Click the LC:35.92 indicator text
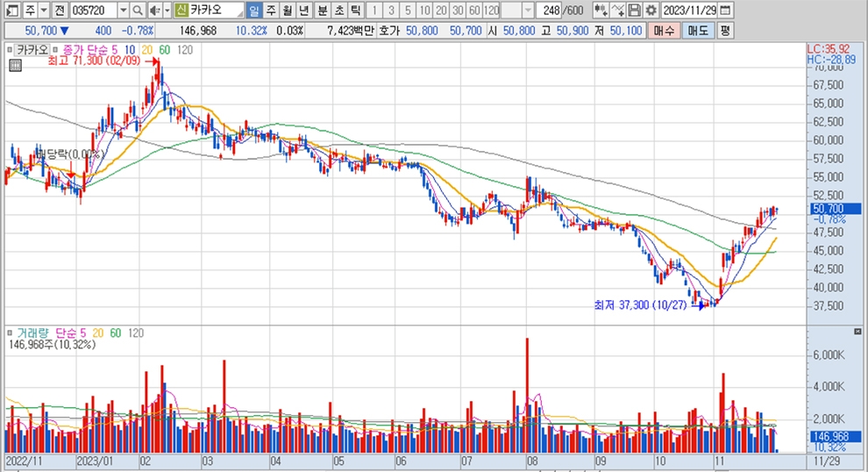Image resolution: width=868 pixels, height=472 pixels. point(829,49)
